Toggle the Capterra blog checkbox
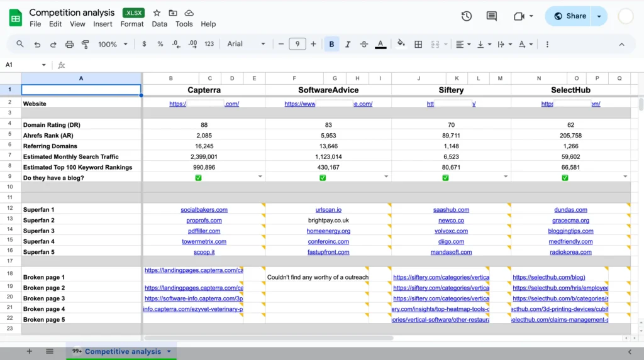 click(198, 178)
